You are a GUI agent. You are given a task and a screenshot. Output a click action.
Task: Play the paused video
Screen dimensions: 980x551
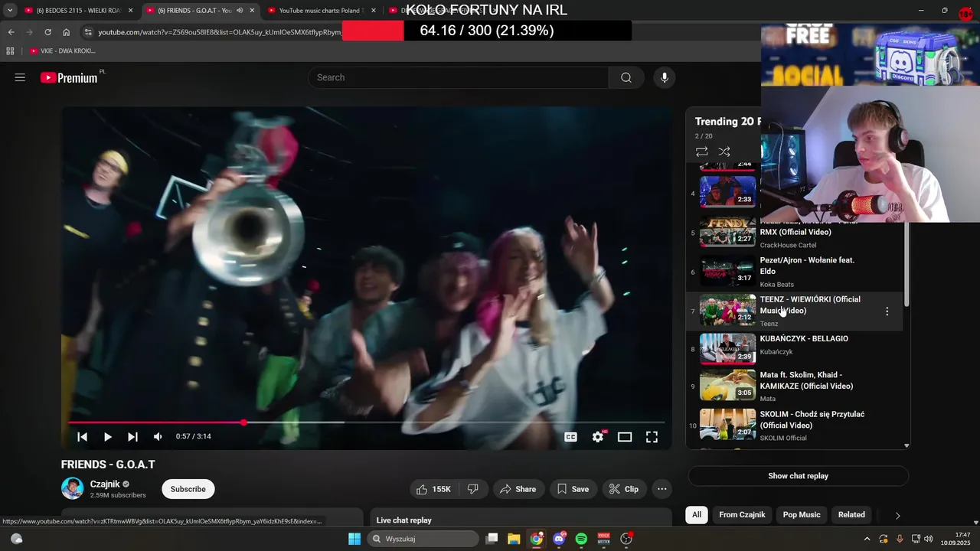[x=107, y=436]
